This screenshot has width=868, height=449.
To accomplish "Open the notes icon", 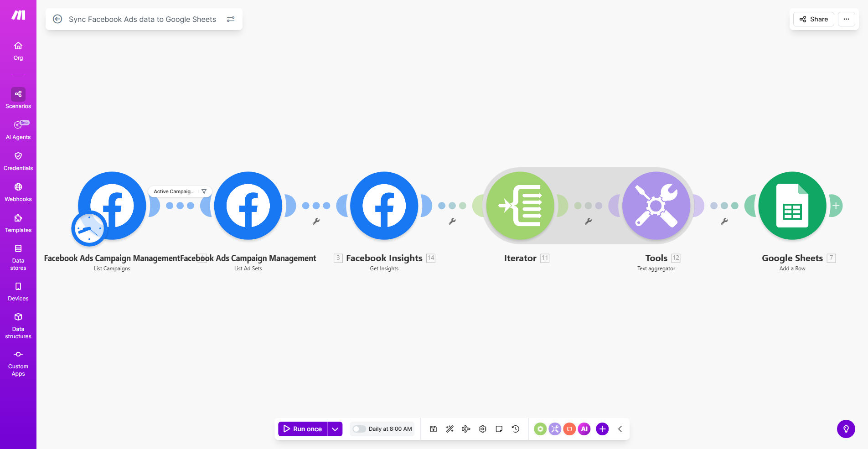I will click(x=499, y=429).
